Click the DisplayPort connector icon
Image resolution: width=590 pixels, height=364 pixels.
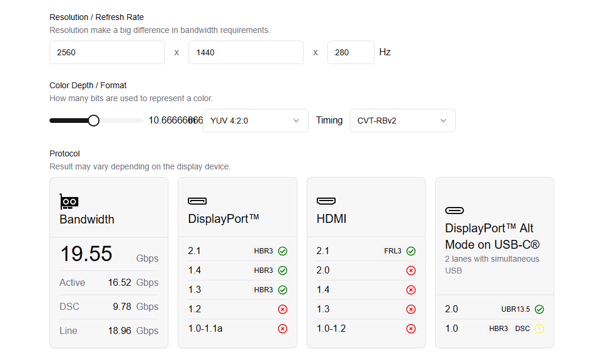(197, 201)
